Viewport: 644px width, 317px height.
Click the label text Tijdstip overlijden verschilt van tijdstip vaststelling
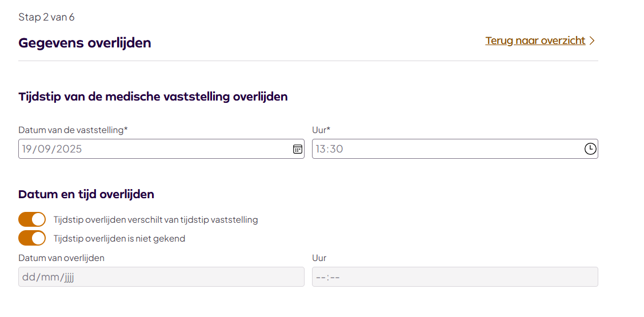(155, 220)
